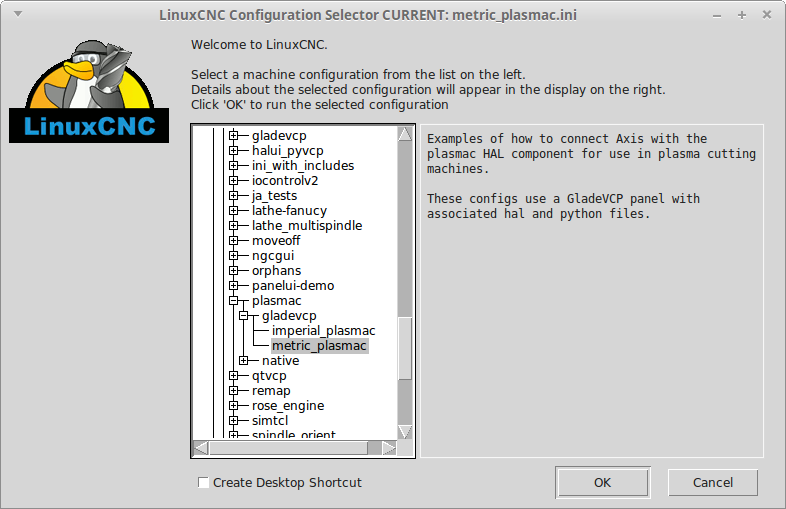The image size is (786, 509).
Task: Select the simtcl tree label
Action: pos(270,421)
